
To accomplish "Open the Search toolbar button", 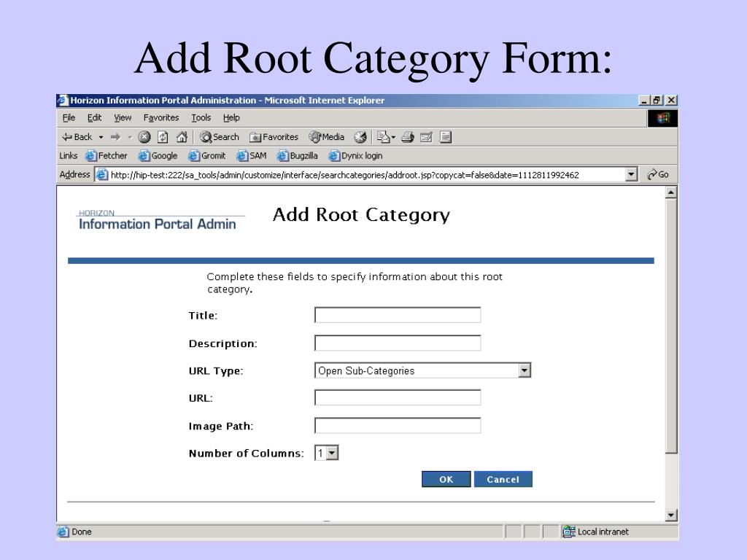I will click(x=219, y=137).
